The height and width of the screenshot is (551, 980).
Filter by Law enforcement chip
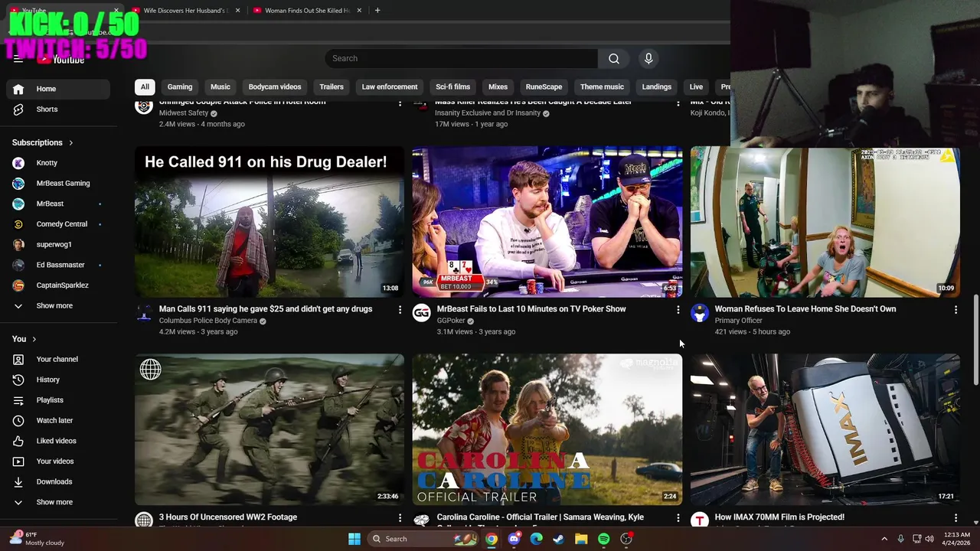point(390,87)
